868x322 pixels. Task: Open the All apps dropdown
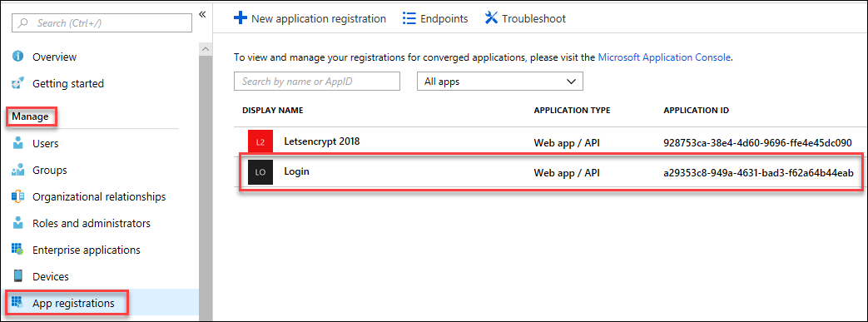point(500,82)
